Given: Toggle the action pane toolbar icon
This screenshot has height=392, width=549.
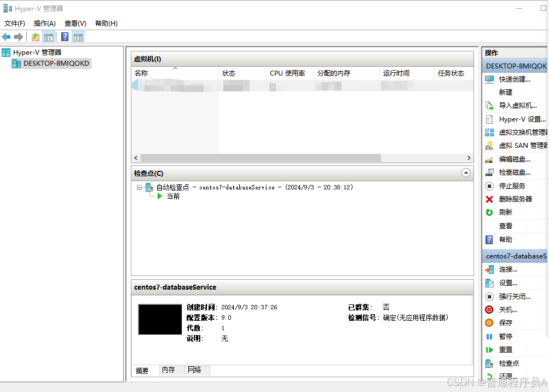Looking at the screenshot, I should point(78,37).
